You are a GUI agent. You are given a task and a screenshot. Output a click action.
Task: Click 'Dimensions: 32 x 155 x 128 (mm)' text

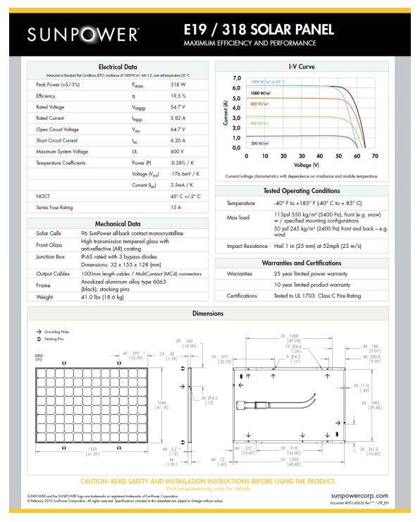point(121,265)
